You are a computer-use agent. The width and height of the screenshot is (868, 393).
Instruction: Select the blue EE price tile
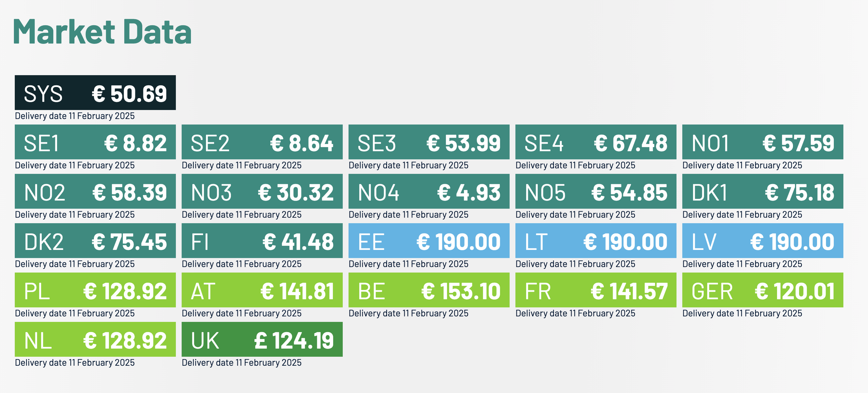pyautogui.click(x=429, y=240)
